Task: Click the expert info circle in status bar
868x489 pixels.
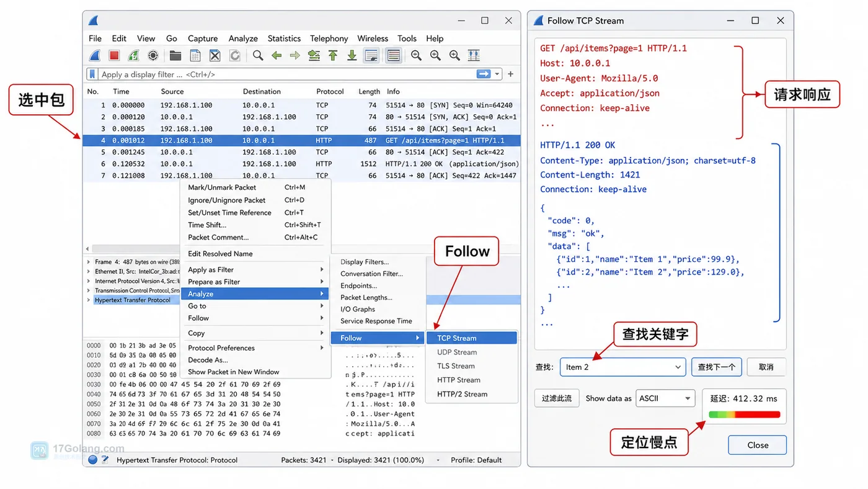Action: pyautogui.click(x=93, y=460)
